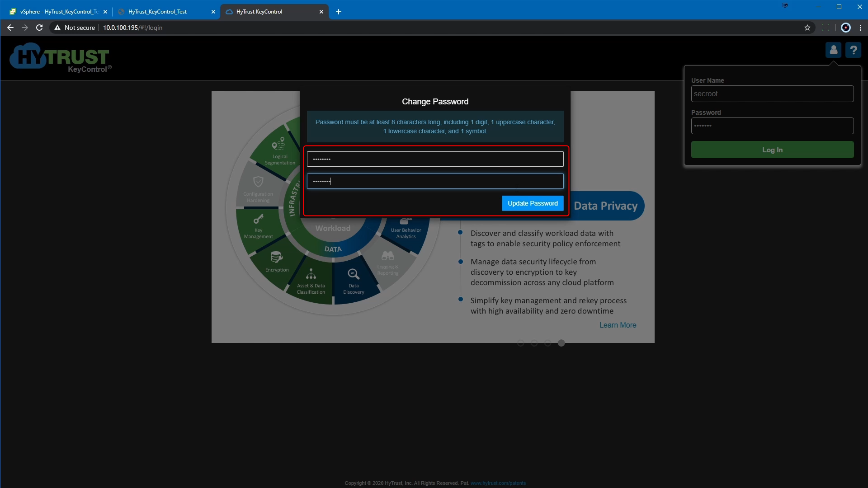868x488 pixels.
Task: Open the Learn More link
Action: [618, 325]
